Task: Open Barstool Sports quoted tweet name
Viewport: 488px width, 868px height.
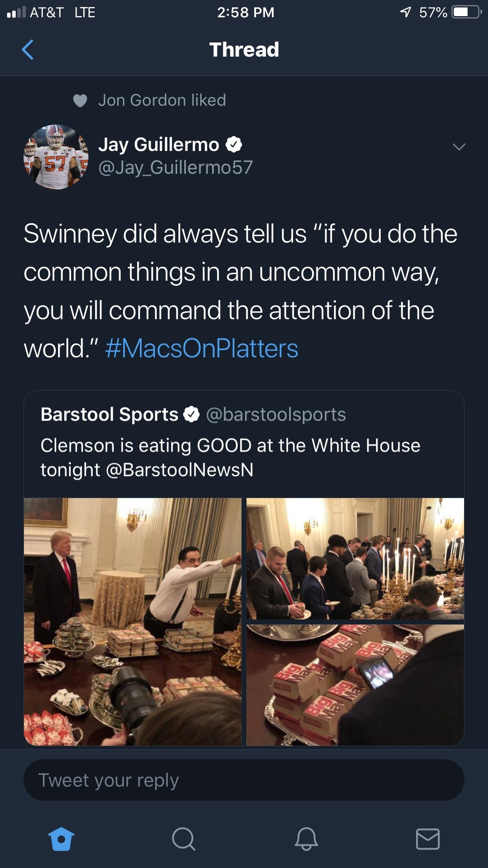Action: [x=110, y=414]
